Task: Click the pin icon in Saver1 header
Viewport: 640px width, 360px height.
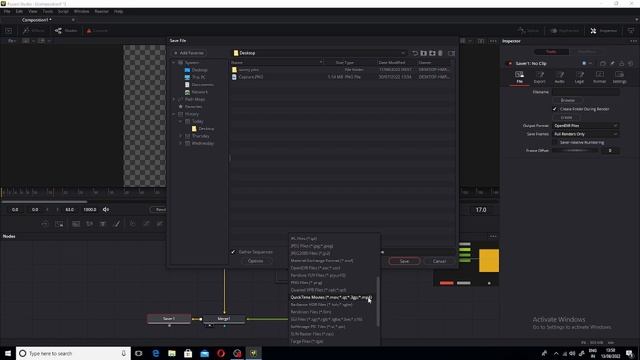Action: (612, 63)
